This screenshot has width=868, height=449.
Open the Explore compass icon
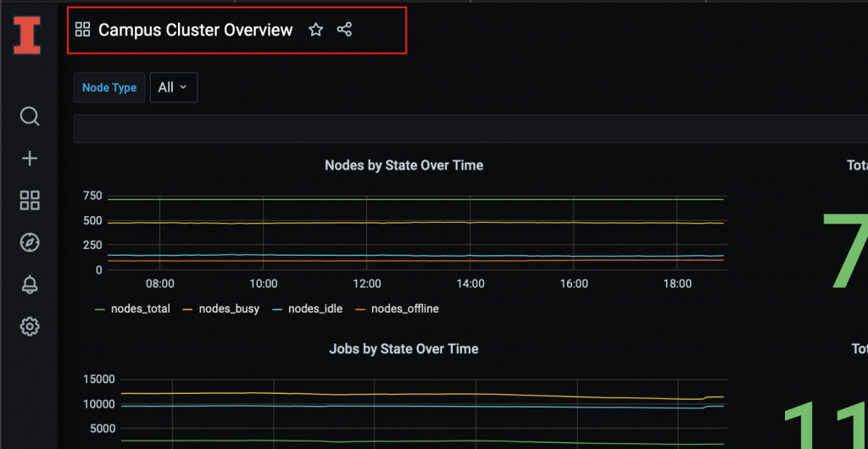[x=30, y=242]
